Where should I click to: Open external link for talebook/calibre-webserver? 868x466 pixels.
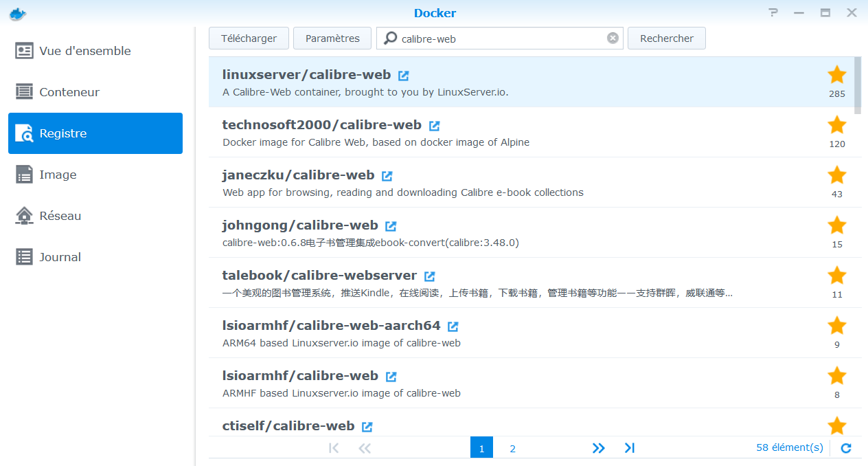[430, 276]
